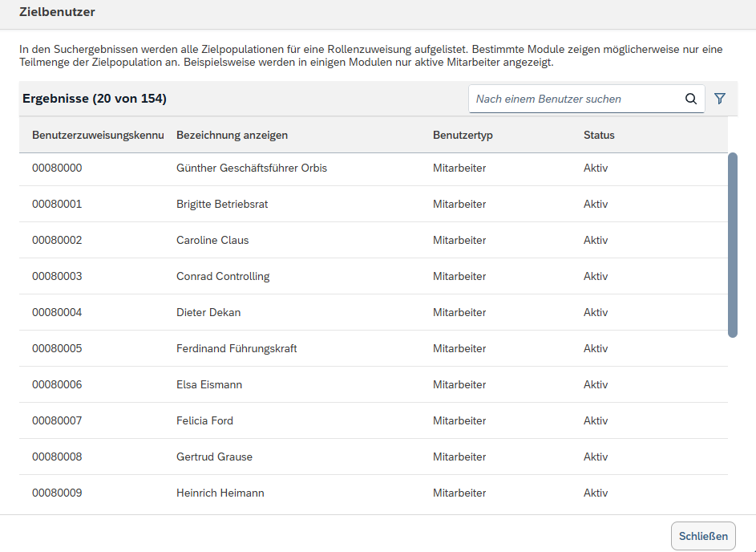
Task: Click the magnifier search icon
Action: [x=690, y=99]
